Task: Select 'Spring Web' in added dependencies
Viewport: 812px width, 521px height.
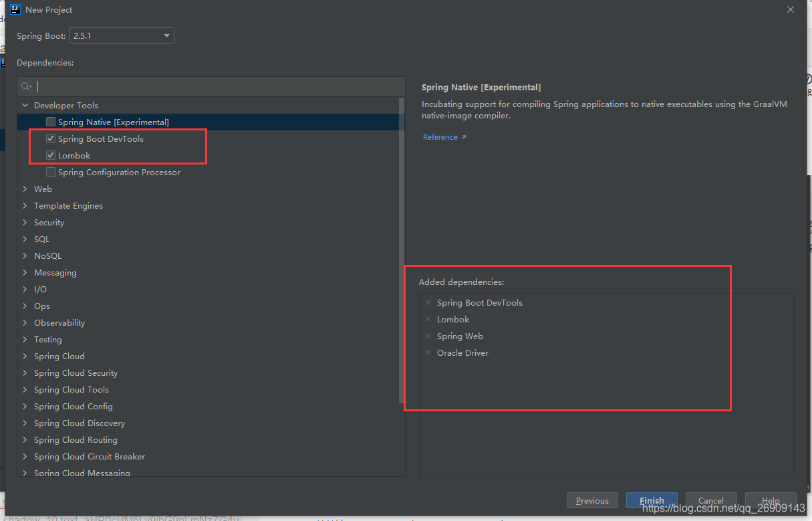Action: [x=460, y=336]
